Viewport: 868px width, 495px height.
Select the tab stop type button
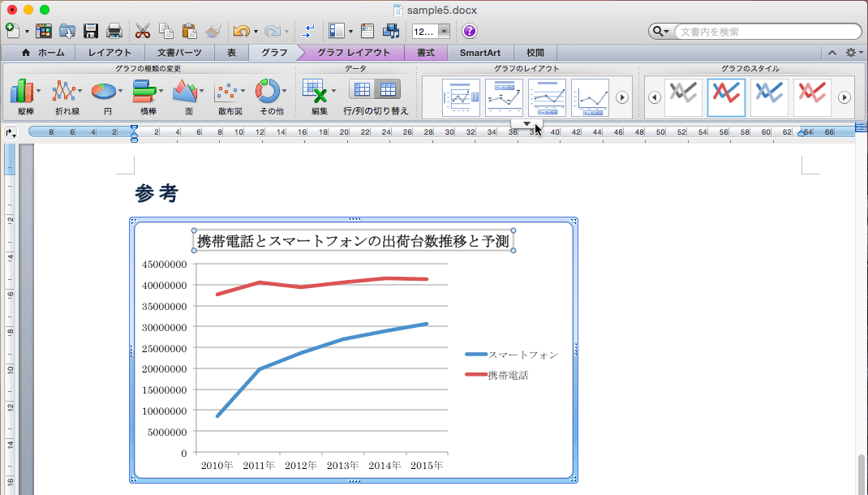11,133
